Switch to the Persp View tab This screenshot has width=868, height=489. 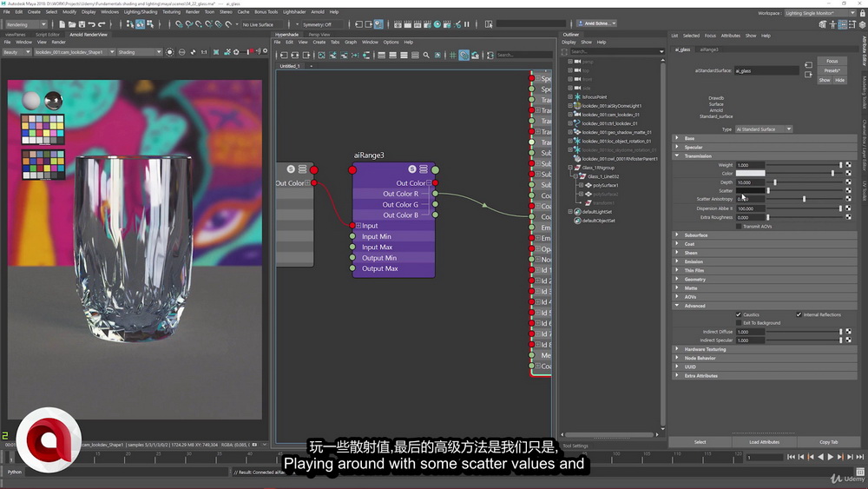click(x=319, y=35)
